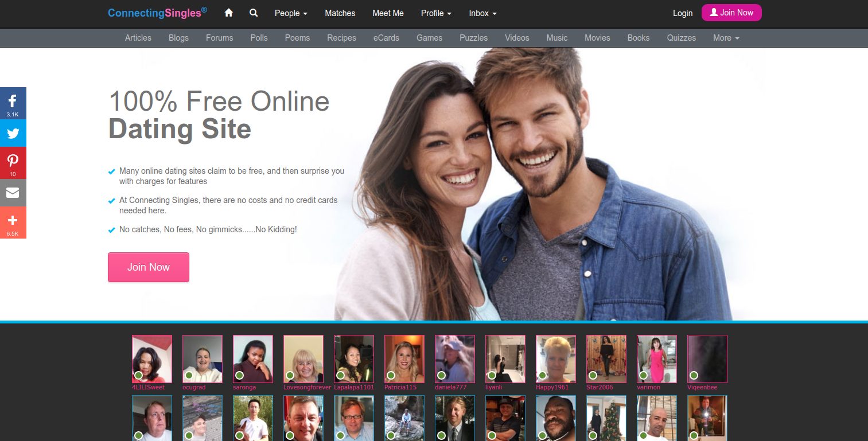Expand the Profile dropdown menu
Viewport: 868px width, 441px height.
point(436,13)
